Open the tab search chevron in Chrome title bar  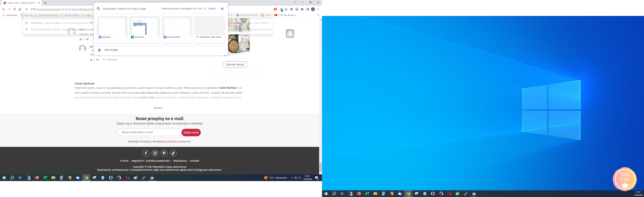(x=295, y=3)
